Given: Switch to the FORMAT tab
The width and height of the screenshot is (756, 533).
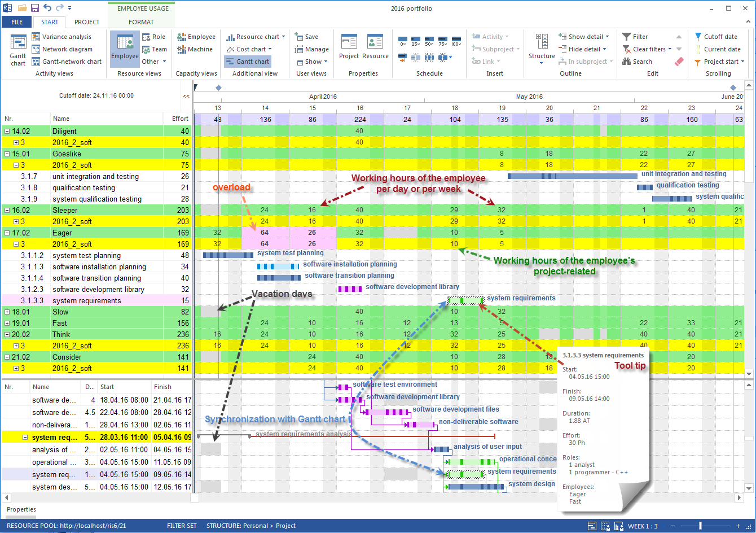Looking at the screenshot, I should (141, 22).
